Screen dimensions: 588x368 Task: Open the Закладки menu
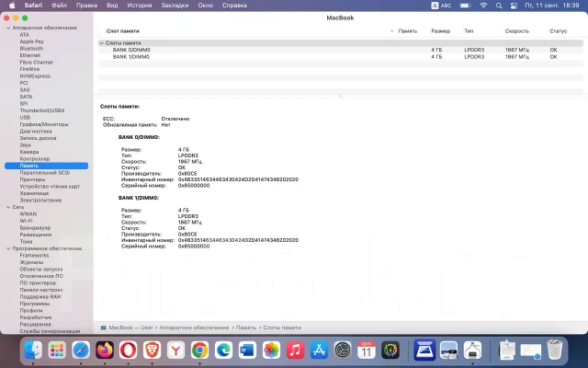click(x=175, y=6)
